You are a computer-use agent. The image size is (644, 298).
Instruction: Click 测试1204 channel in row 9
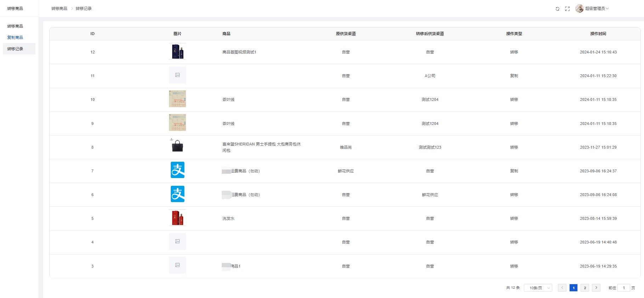point(430,124)
